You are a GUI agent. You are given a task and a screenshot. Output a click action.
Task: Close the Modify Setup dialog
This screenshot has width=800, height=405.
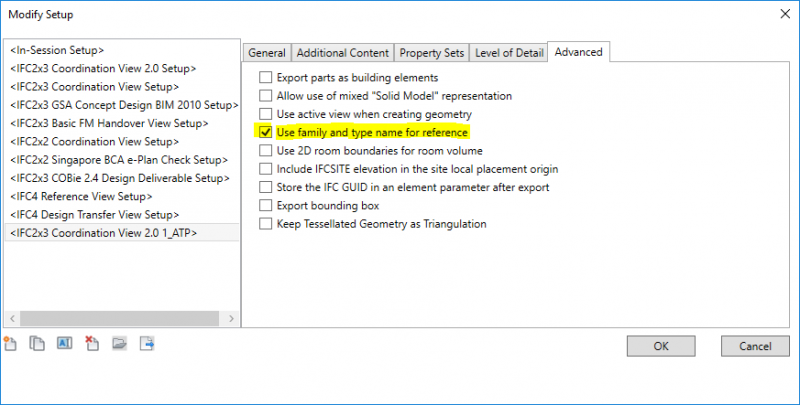click(x=780, y=15)
